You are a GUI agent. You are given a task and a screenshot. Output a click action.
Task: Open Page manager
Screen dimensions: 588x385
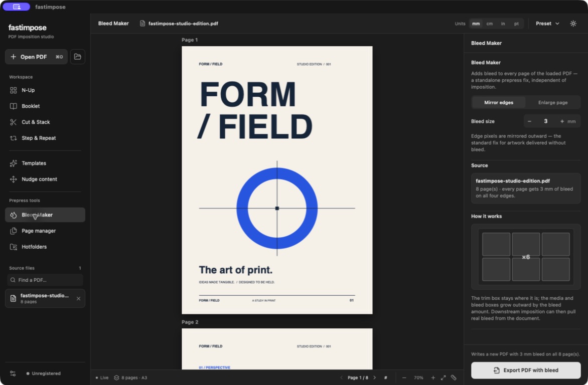[45, 231]
